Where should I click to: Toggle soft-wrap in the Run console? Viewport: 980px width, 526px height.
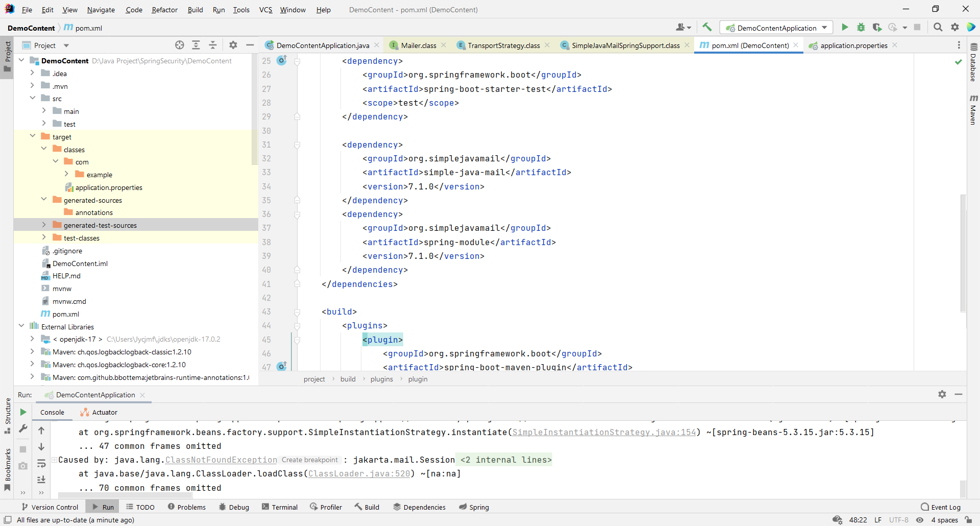41,464
